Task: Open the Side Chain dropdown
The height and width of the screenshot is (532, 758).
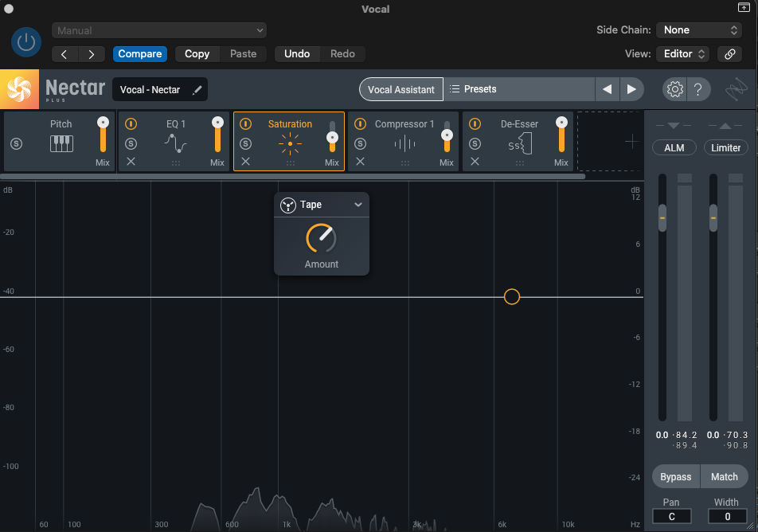Action: [x=699, y=30]
